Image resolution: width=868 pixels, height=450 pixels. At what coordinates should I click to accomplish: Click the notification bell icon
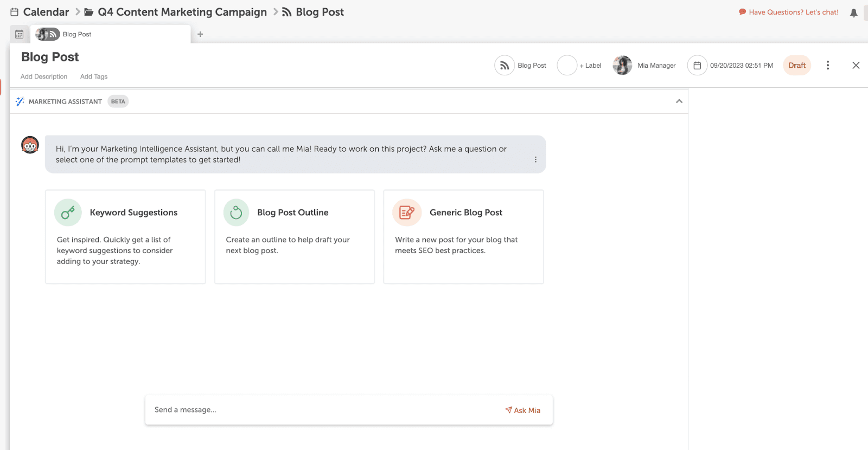[x=853, y=12]
